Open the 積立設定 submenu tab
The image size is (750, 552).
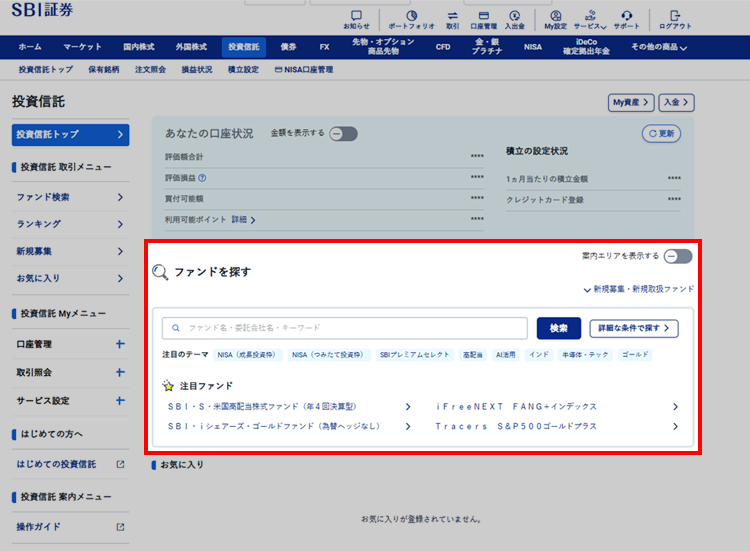tap(243, 70)
